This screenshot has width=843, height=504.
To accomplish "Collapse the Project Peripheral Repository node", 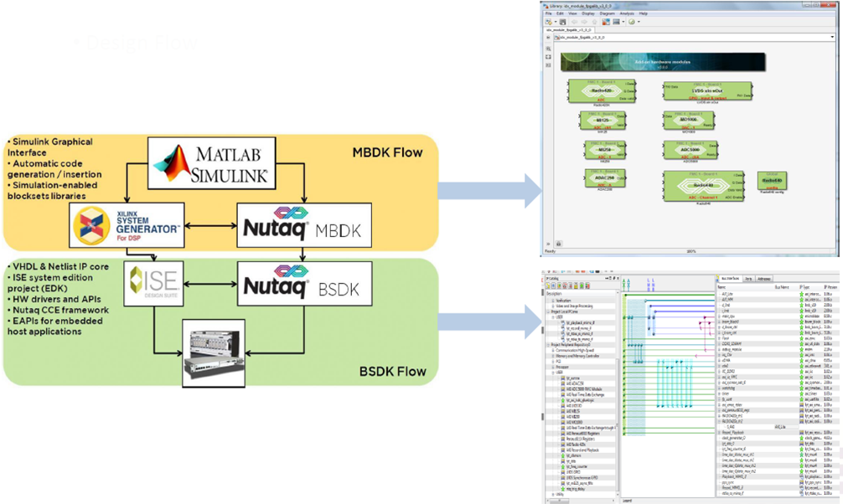I will tap(548, 345).
